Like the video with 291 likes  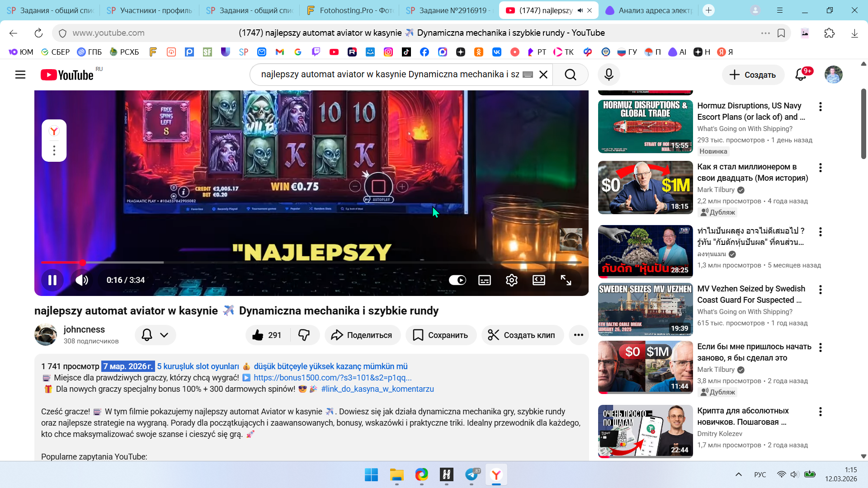tap(268, 335)
